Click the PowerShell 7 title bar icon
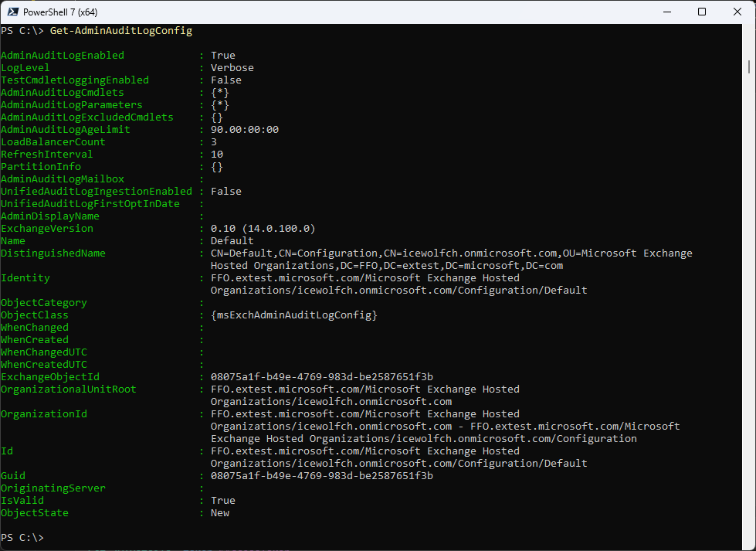The width and height of the screenshot is (756, 551). [x=12, y=12]
